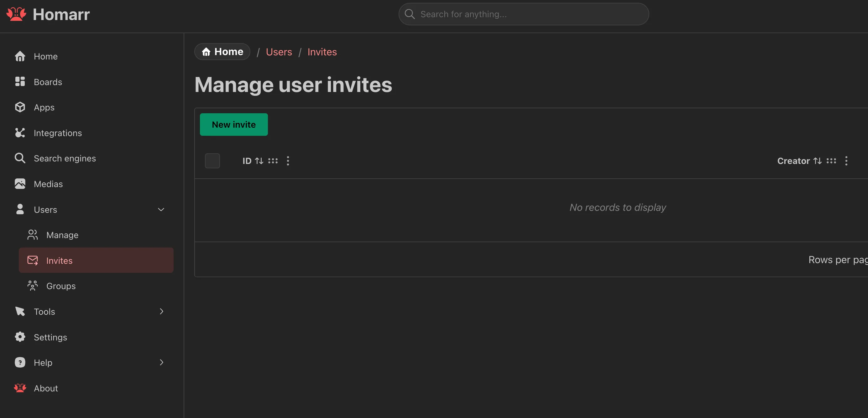Click the search magnifier icon
The height and width of the screenshot is (418, 868).
[410, 14]
